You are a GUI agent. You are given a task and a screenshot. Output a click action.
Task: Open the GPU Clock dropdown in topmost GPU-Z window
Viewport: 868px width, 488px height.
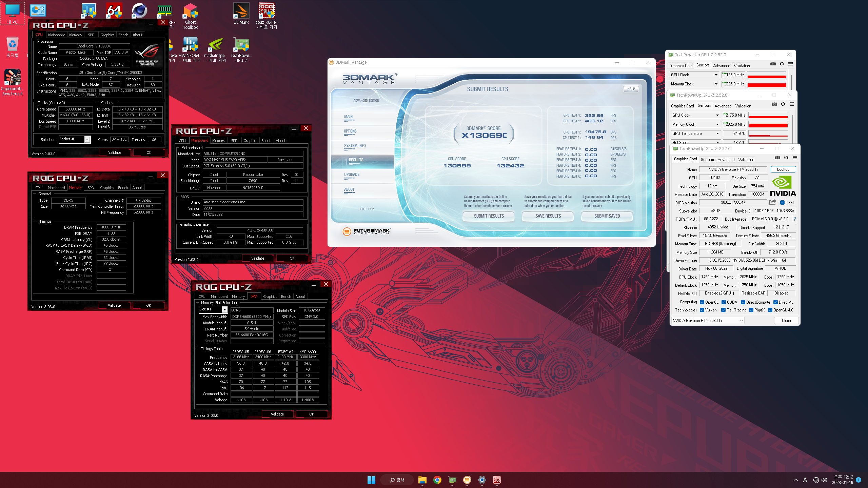click(694, 75)
